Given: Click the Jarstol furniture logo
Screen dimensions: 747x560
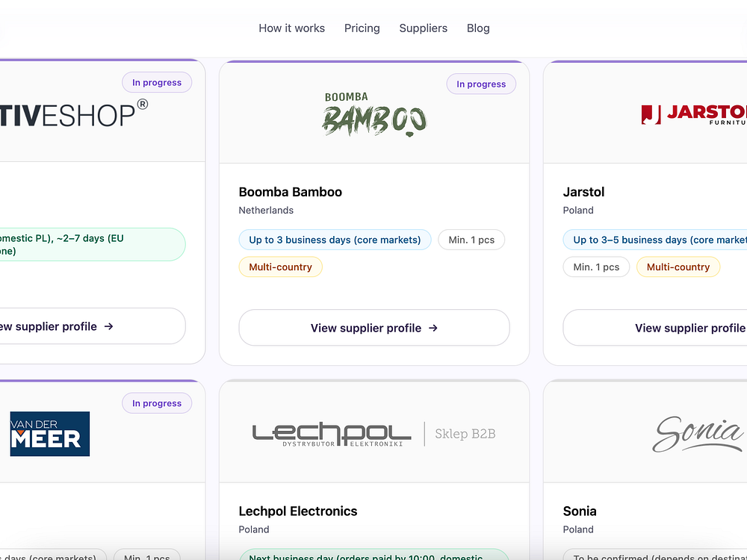Looking at the screenshot, I should click(694, 114).
